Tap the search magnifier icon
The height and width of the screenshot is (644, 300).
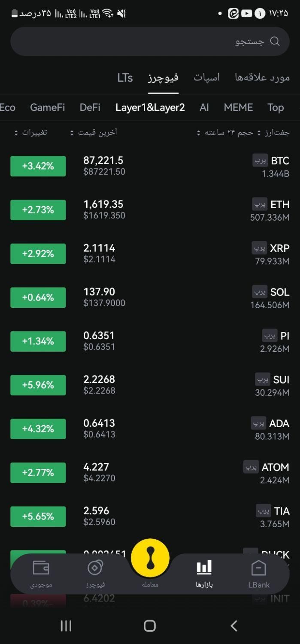pyautogui.click(x=275, y=41)
